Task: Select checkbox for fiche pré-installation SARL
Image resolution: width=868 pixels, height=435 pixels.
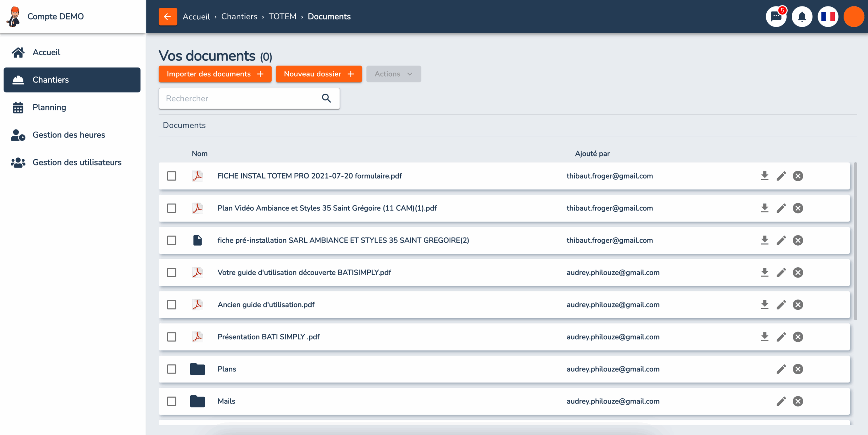Action: coord(172,240)
